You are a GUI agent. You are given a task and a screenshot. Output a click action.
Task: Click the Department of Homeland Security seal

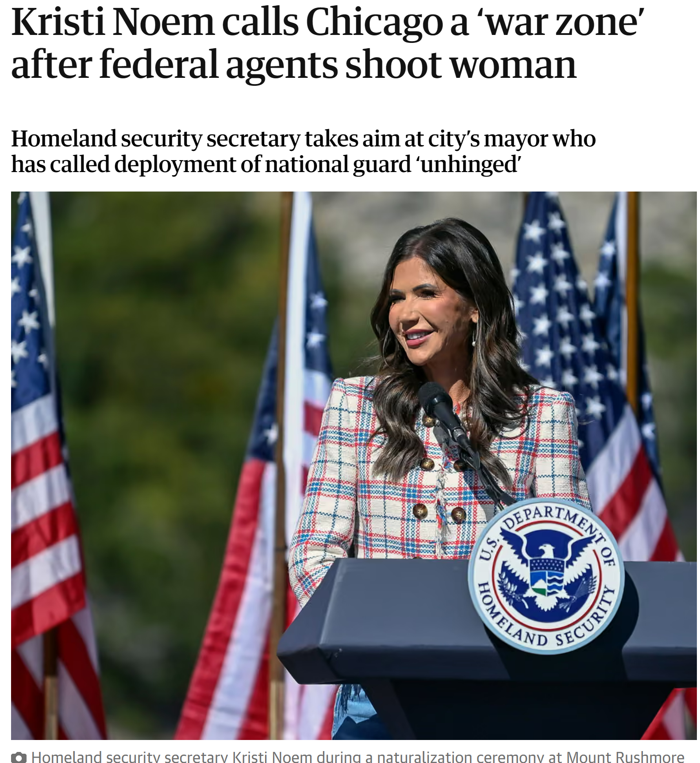pyautogui.click(x=546, y=576)
